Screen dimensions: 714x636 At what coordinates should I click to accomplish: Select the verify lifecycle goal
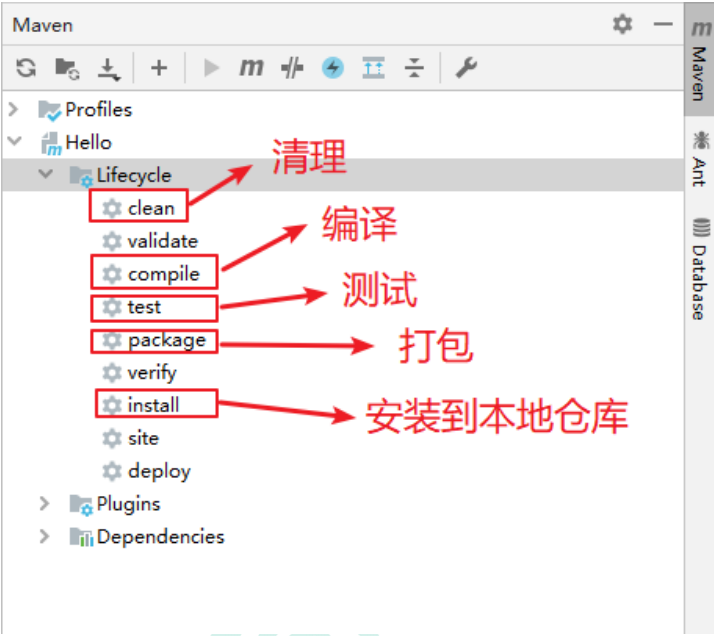[152, 373]
